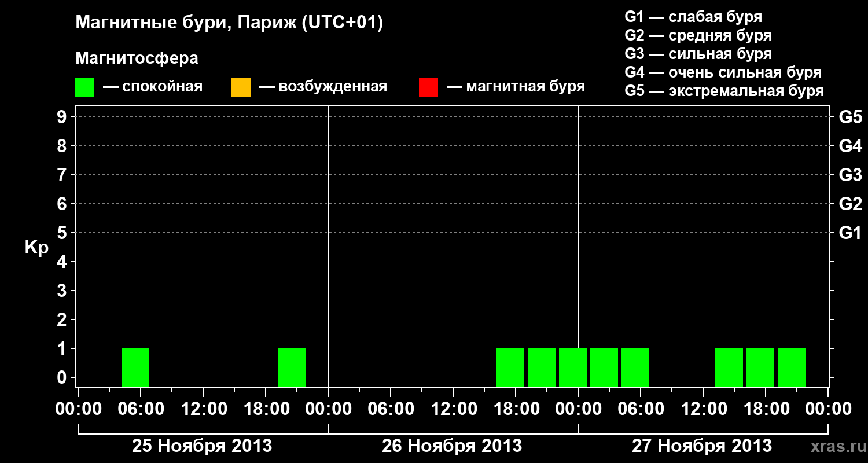The height and width of the screenshot is (463, 868).
Task: Click the 'Kp' axis label
Action: click(36, 248)
